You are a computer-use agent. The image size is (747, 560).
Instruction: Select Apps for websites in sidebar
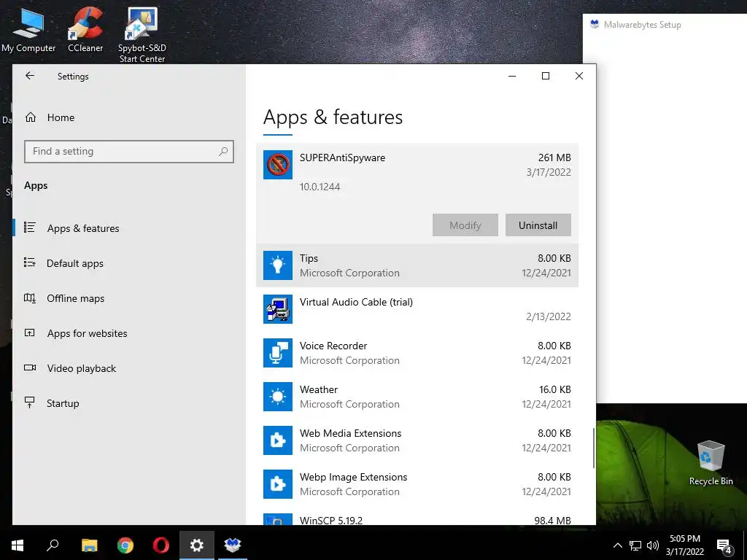87,333
